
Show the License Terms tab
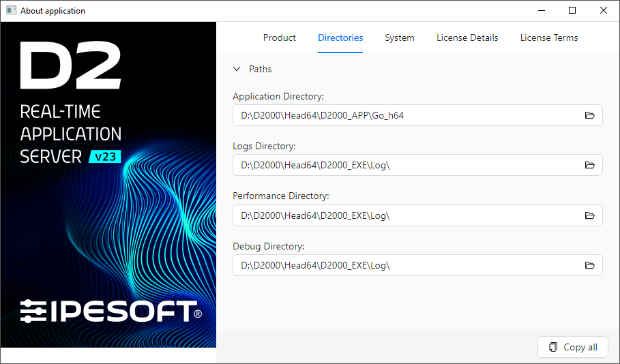point(548,38)
